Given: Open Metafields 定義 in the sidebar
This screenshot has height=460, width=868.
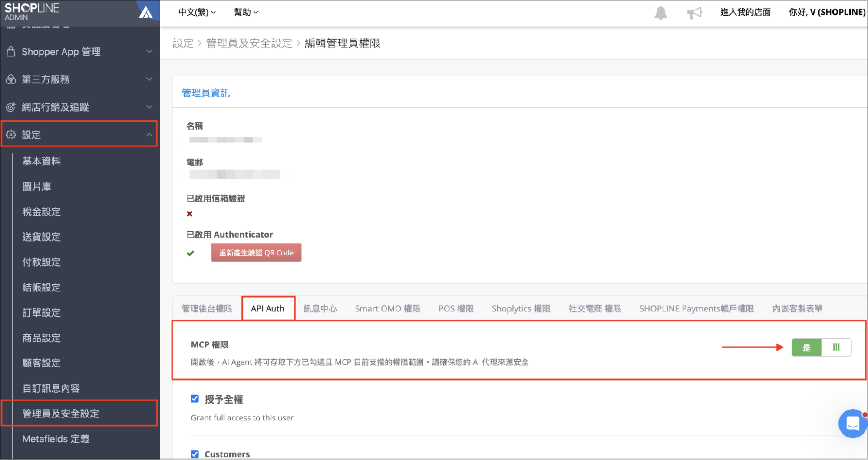Looking at the screenshot, I should click(x=56, y=439).
